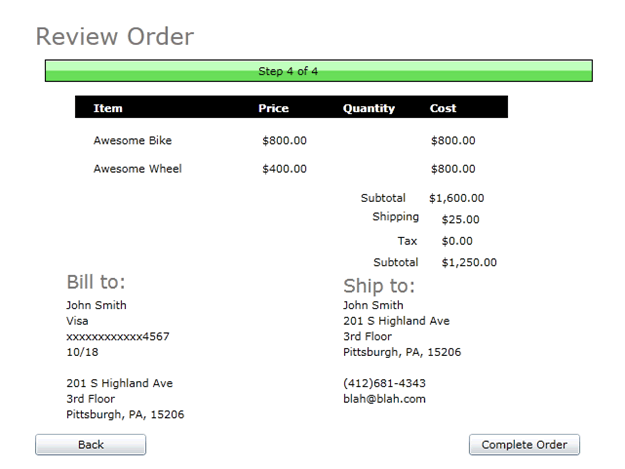
Task: Select the Quantity column header
Action: pos(369,108)
